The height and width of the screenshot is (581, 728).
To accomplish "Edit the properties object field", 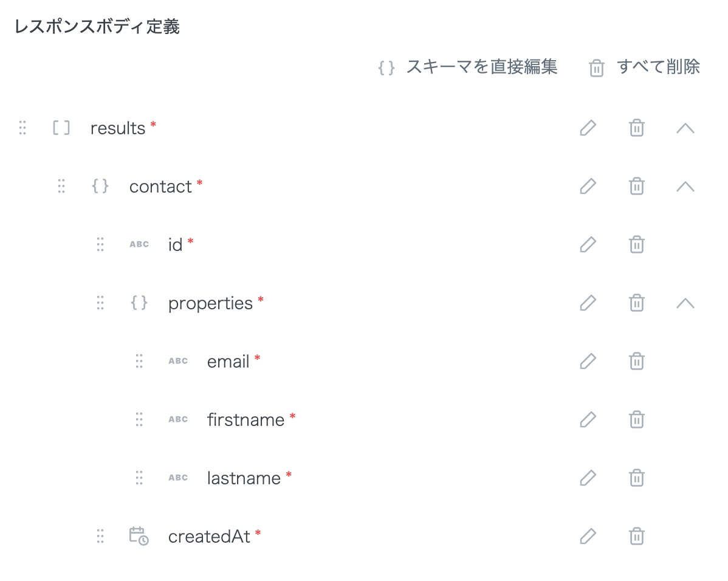I will click(x=588, y=303).
